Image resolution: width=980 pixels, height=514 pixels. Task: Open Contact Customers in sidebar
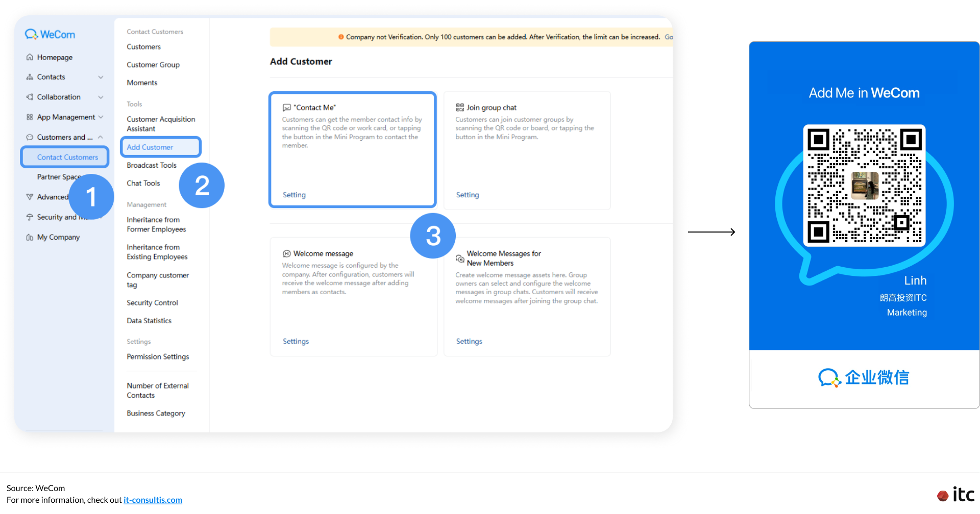click(x=65, y=157)
